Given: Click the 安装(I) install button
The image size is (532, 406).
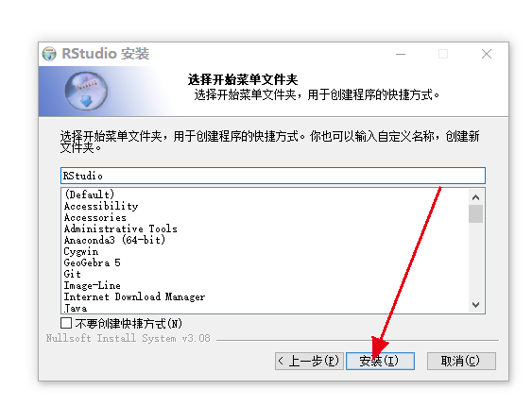Looking at the screenshot, I should click(x=380, y=361).
